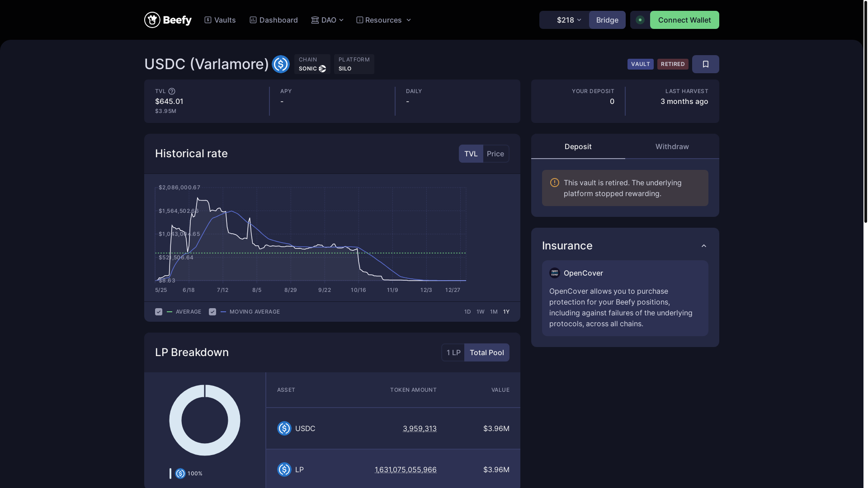Image resolution: width=868 pixels, height=488 pixels.
Task: Click LP token amount 1,631,075,055,966
Action: tap(406, 469)
